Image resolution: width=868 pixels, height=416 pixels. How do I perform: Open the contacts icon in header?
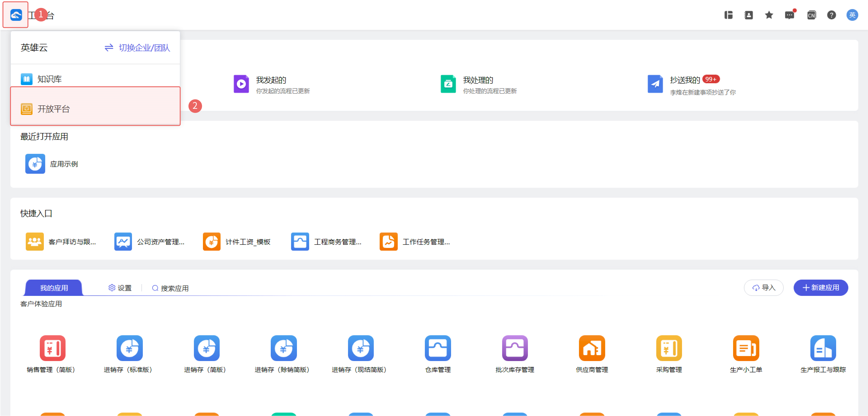(x=748, y=15)
